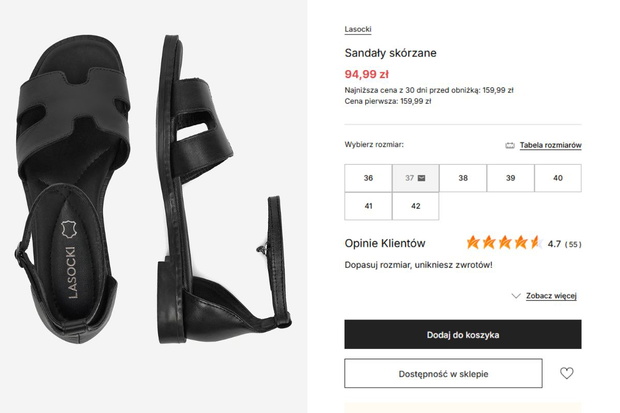The width and height of the screenshot is (620, 413).
Task: Click the chevron icon beside Zobacz więcej
Action: coord(516,296)
